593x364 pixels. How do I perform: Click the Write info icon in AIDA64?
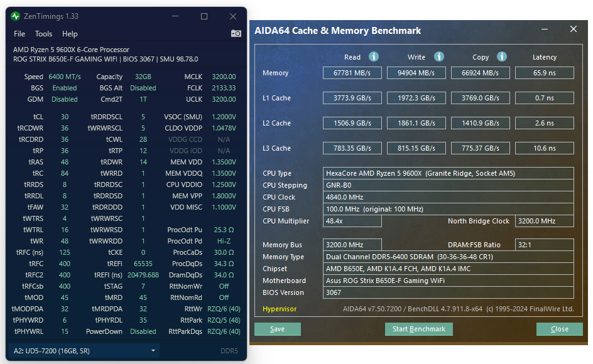[x=438, y=56]
